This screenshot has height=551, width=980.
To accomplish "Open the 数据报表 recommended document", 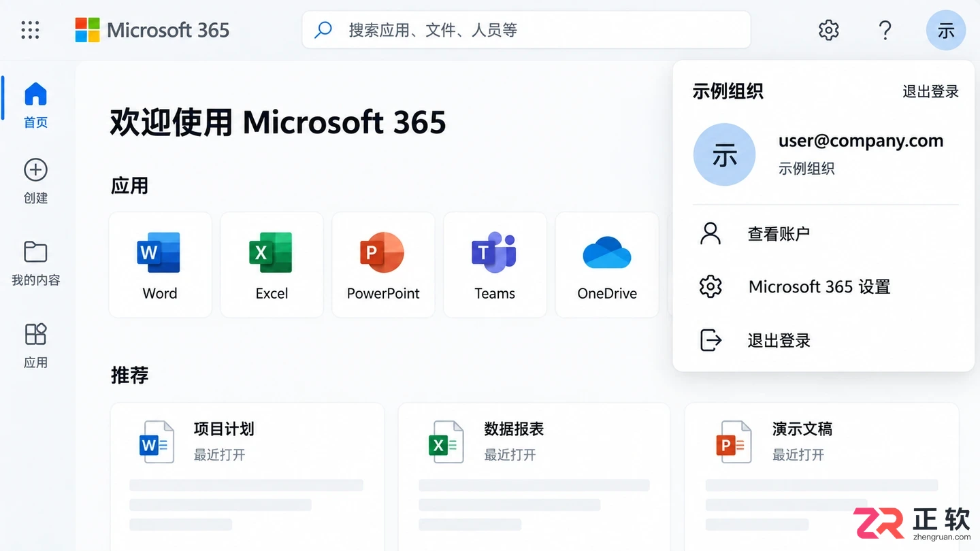I will point(534,476).
